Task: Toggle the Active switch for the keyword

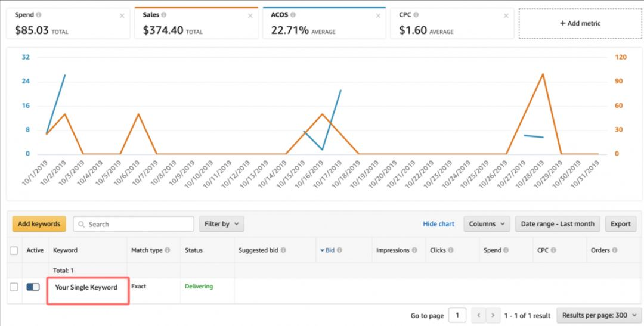Action: [x=33, y=287]
